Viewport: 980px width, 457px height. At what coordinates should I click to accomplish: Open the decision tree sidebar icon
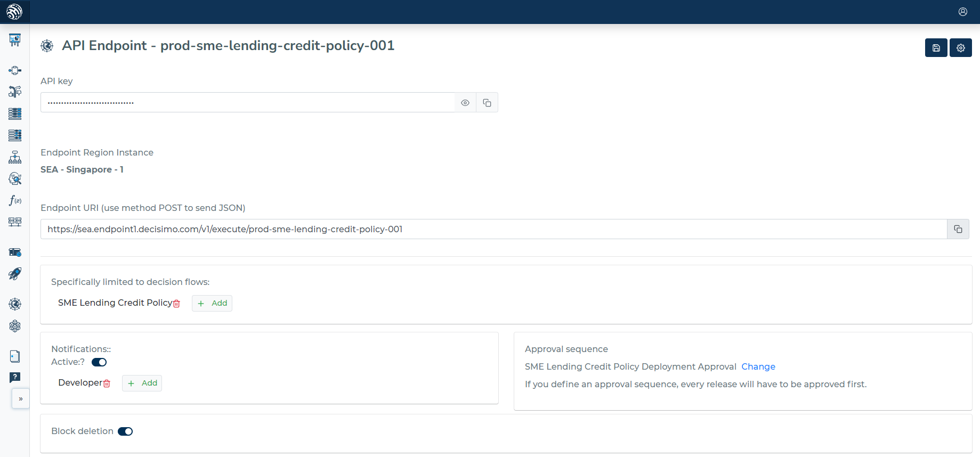15,157
